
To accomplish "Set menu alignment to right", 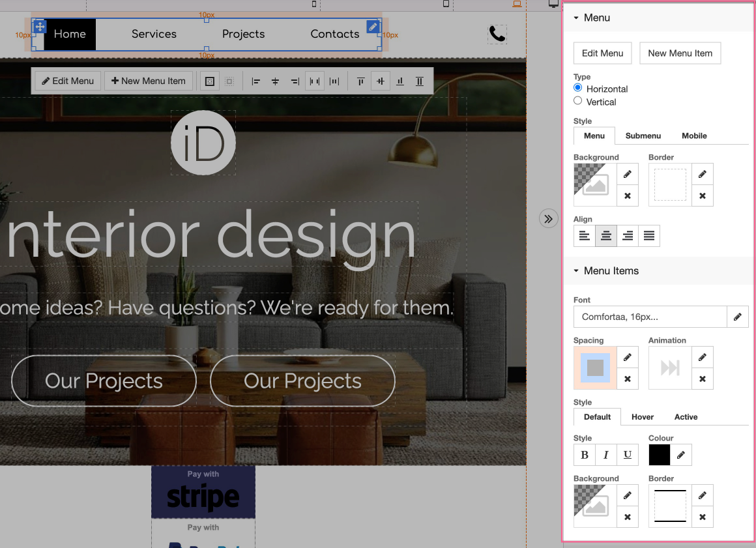I will (627, 236).
